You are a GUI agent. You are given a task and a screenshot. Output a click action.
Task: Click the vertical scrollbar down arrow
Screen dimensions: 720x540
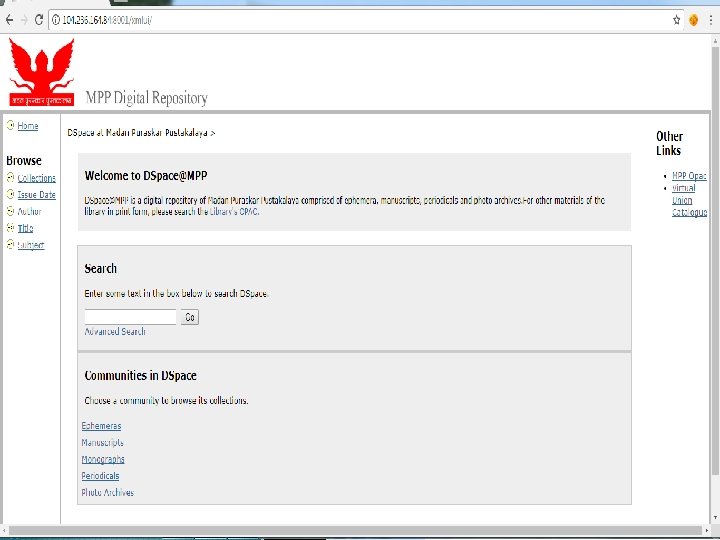click(715, 518)
